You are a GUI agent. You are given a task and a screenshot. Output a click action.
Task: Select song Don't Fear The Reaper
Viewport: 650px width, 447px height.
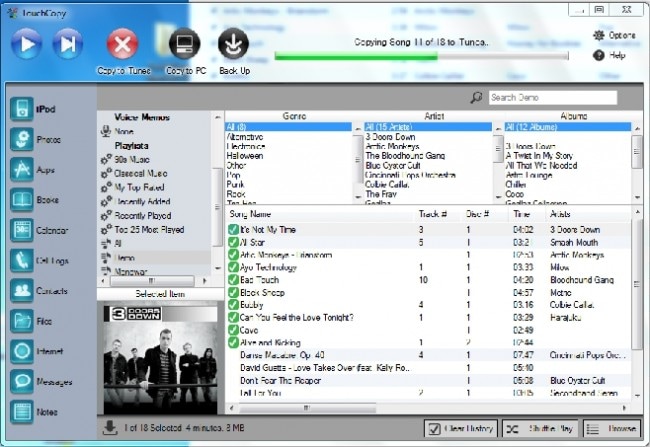coord(280,380)
